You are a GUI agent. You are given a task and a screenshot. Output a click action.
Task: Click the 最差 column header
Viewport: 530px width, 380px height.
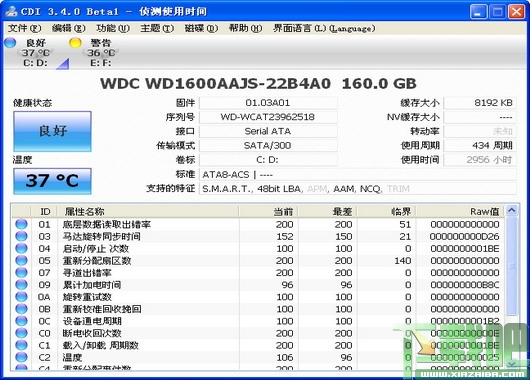pyautogui.click(x=328, y=212)
